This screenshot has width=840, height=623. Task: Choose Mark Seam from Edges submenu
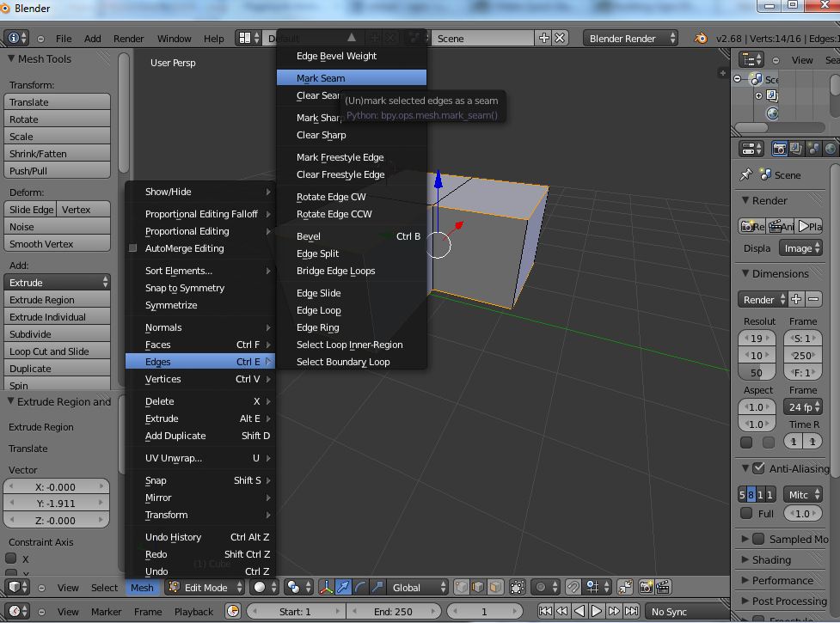[x=352, y=77]
